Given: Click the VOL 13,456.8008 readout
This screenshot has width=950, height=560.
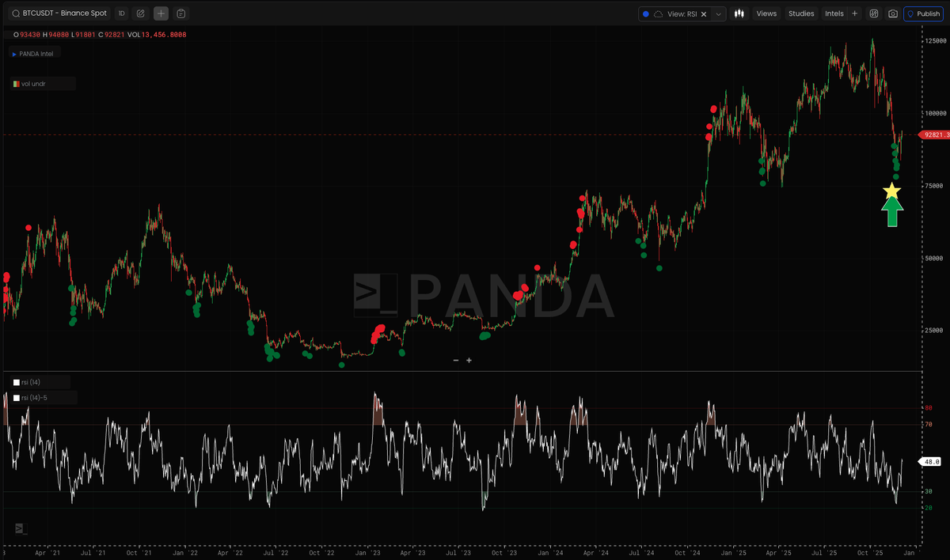Looking at the screenshot, I should [158, 35].
